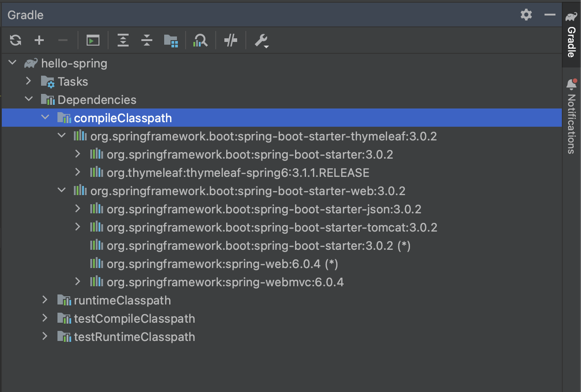Expand testRuntimeClasspath node
This screenshot has width=581, height=392.
(45, 336)
